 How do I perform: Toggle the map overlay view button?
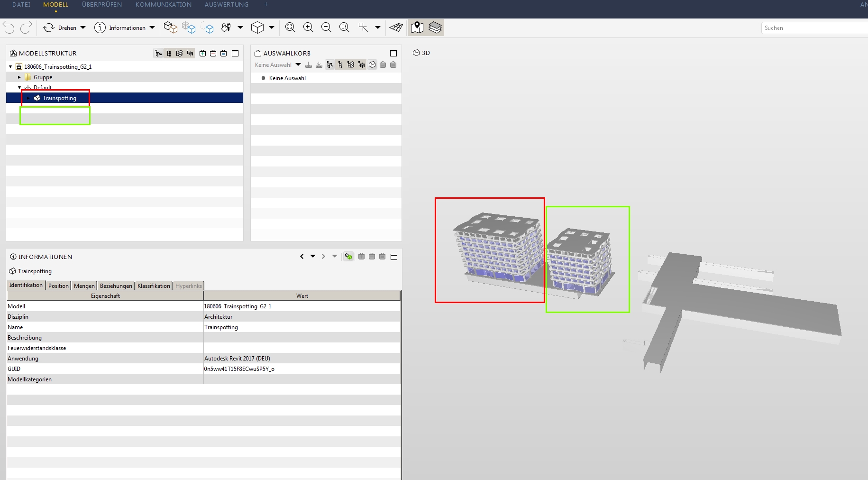417,27
